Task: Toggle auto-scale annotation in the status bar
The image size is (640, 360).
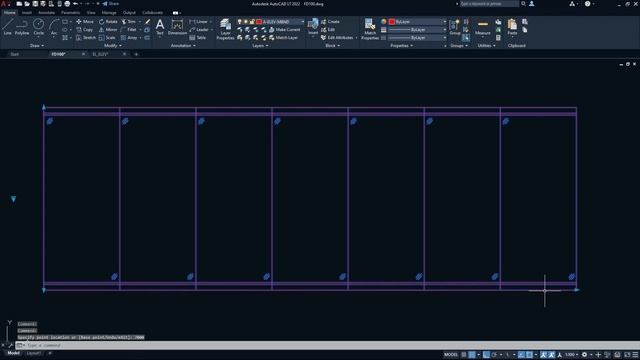Action: pos(551,355)
